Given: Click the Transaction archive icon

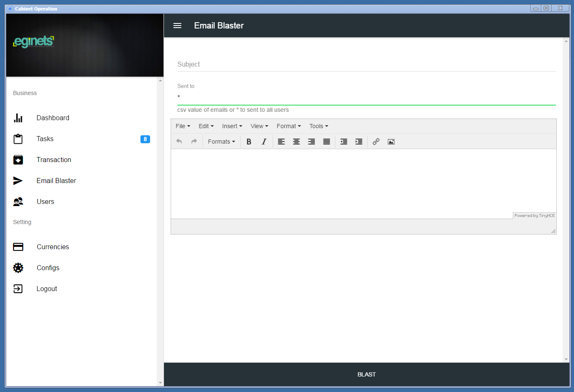Looking at the screenshot, I should pos(18,160).
